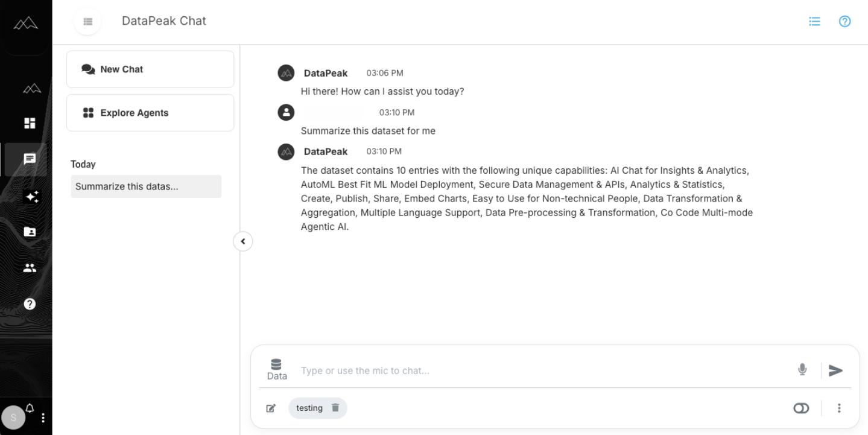
Task: Click the user avatar on the 03:10 PM message
Action: pos(286,112)
